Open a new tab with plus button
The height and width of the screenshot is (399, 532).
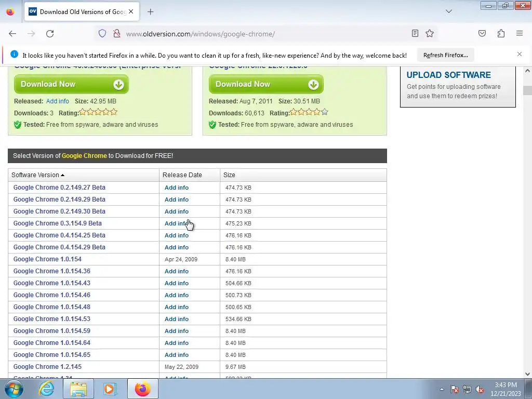[151, 12]
